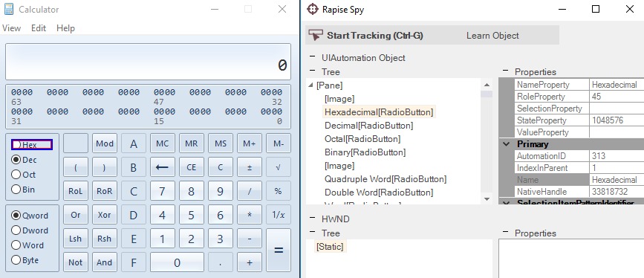644x278 pixels.
Task: Click the RoR rotate right key
Action: (x=104, y=191)
